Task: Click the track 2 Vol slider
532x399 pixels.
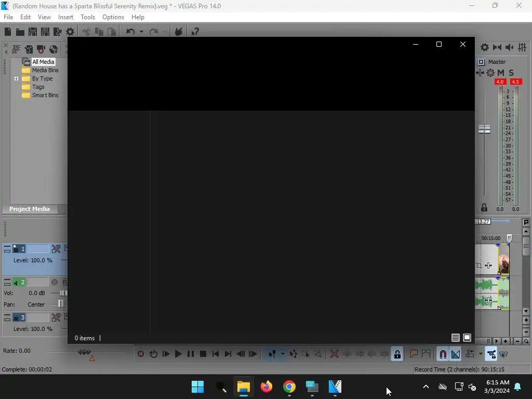Action: click(x=63, y=293)
